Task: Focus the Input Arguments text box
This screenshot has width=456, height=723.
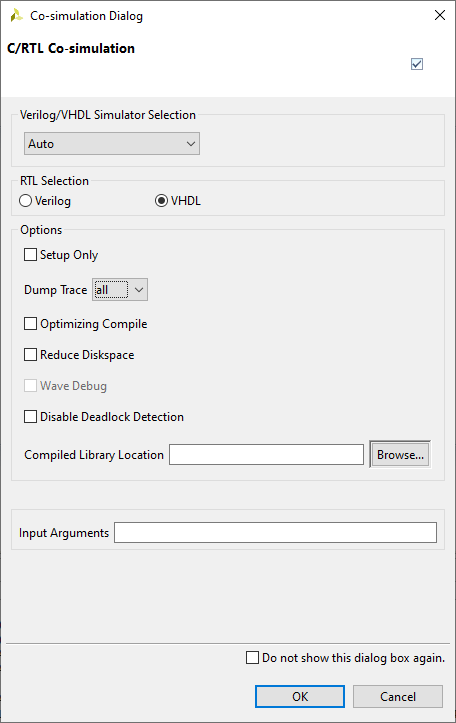Action: click(x=275, y=533)
